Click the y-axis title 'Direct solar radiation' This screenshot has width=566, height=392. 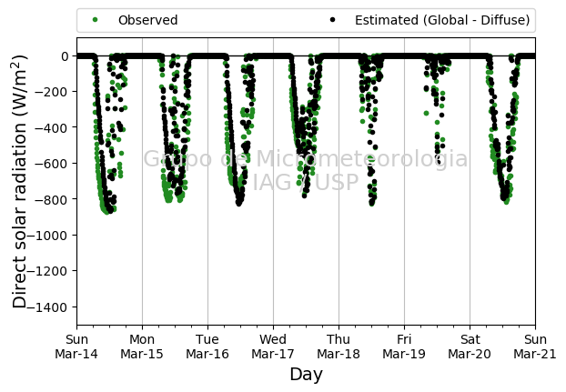(x=19, y=181)
